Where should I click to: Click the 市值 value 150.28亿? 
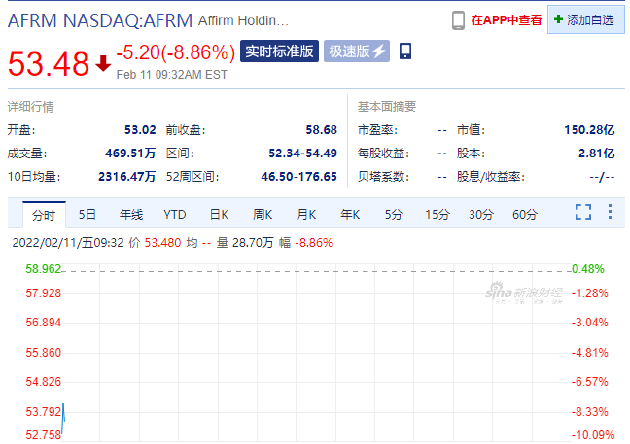coord(589,130)
